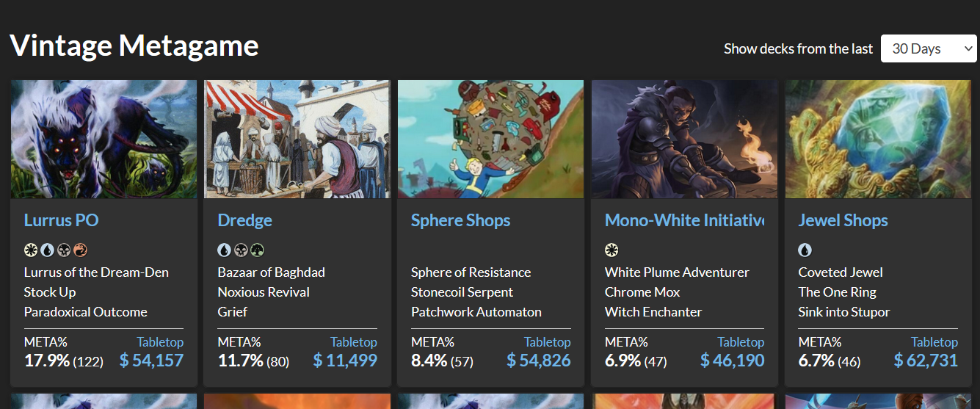This screenshot has width=980, height=409.
Task: Click the white mana icon on Mono-White Initiative
Action: (611, 250)
